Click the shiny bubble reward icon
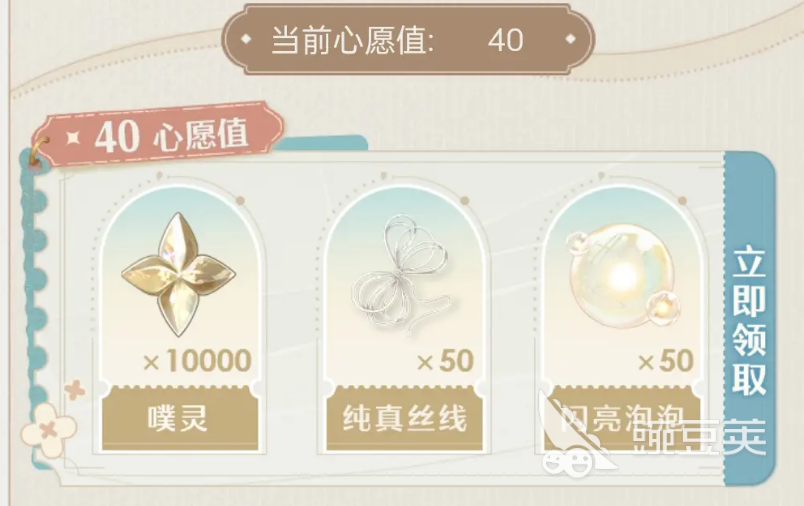The height and width of the screenshot is (506, 804). pos(623,275)
